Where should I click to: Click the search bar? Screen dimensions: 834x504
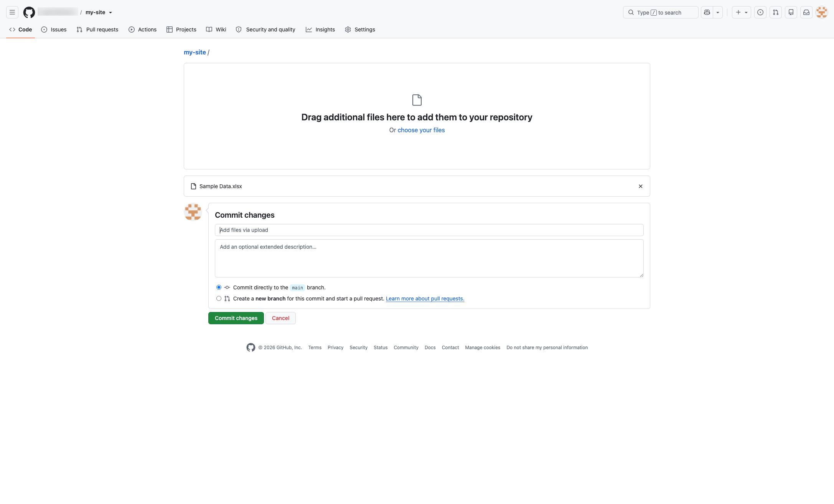[661, 12]
